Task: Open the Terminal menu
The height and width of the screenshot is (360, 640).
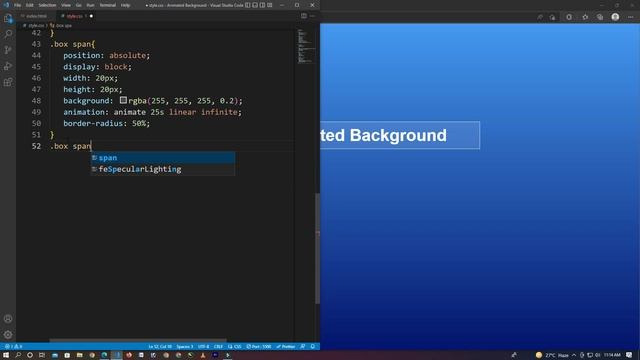Action: click(x=108, y=5)
